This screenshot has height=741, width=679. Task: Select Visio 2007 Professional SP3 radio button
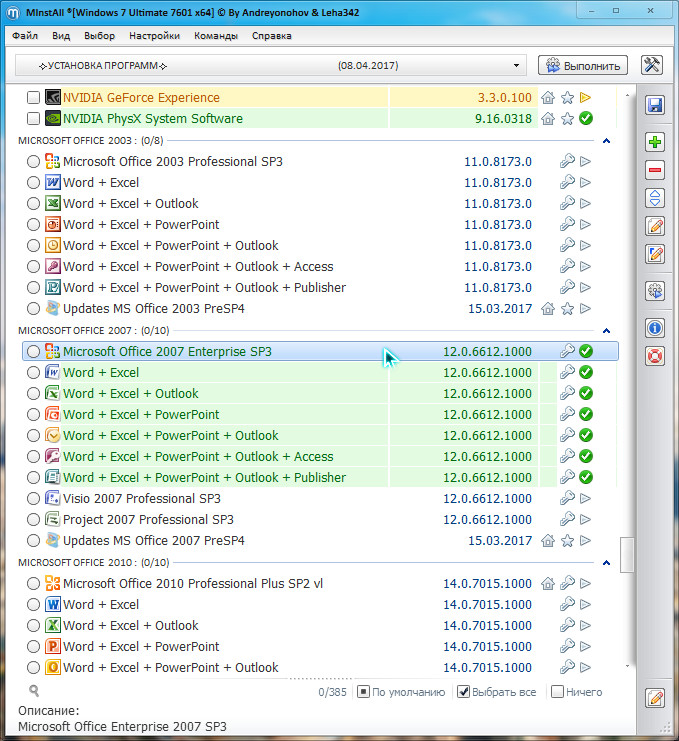tap(33, 498)
